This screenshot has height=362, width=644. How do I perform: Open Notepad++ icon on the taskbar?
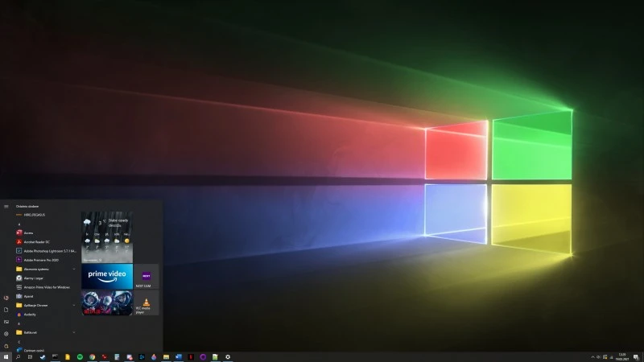215,357
